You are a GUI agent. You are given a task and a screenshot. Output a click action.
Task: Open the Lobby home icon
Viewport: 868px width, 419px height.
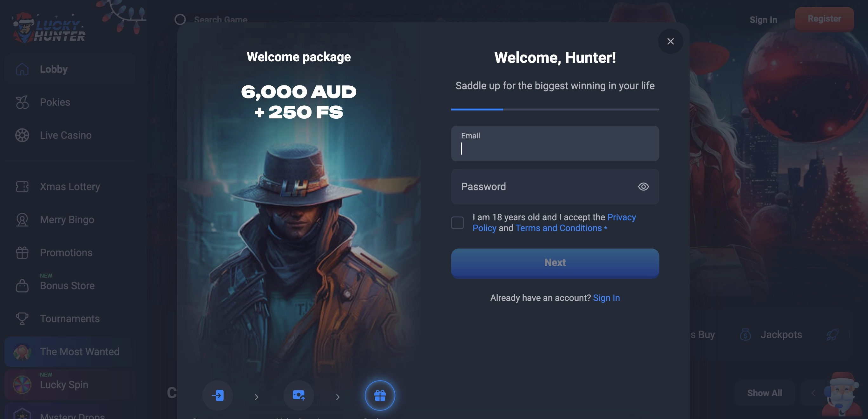coord(22,69)
